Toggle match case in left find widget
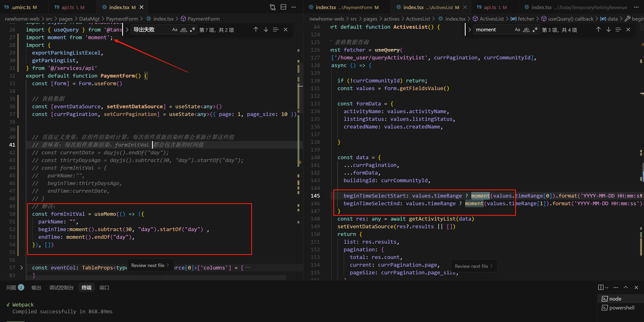This screenshot has width=644, height=322. (175, 29)
